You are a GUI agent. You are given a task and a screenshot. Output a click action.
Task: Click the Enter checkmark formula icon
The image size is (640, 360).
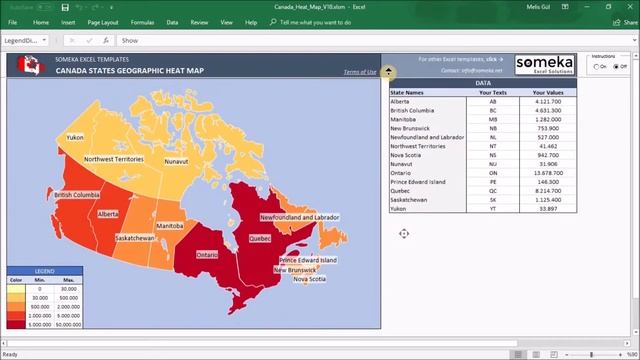(x=89, y=40)
